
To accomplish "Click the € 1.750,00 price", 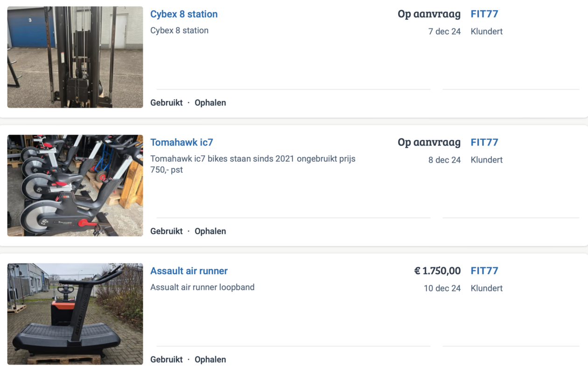I will (x=437, y=271).
